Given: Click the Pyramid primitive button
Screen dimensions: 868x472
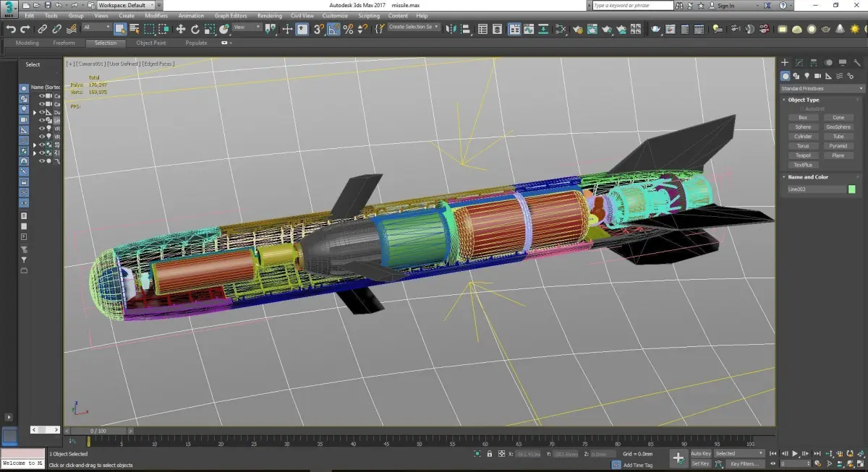Looking at the screenshot, I should 838,146.
